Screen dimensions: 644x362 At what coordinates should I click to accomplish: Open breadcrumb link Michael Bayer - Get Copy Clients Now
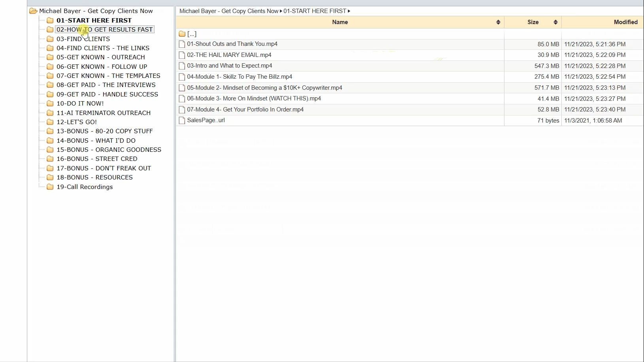229,11
